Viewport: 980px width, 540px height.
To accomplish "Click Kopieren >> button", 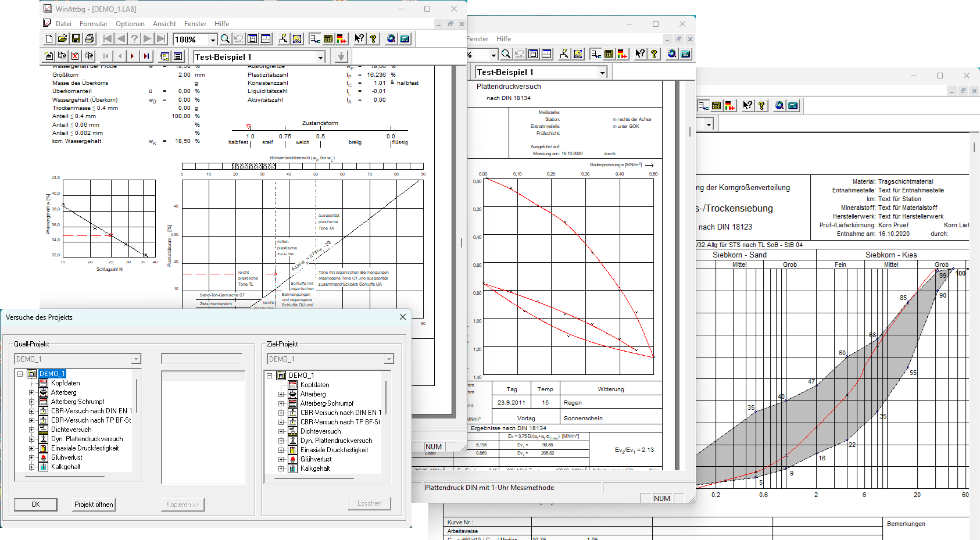I will [x=183, y=505].
